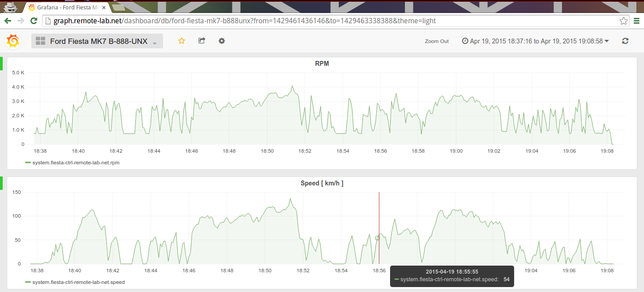Share the dashboard via share icon
Image resolution: width=644 pixels, height=292 pixels.
pyautogui.click(x=202, y=41)
